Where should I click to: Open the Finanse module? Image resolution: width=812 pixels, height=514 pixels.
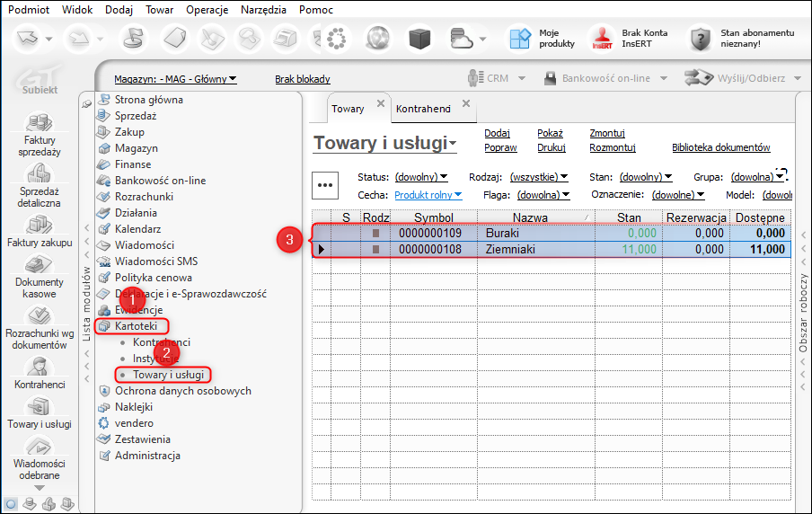coord(133,164)
